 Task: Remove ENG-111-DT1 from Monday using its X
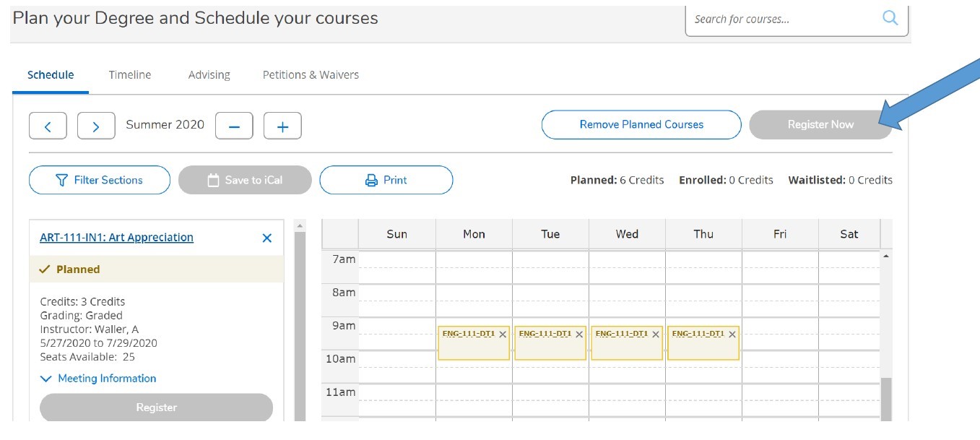tap(502, 335)
